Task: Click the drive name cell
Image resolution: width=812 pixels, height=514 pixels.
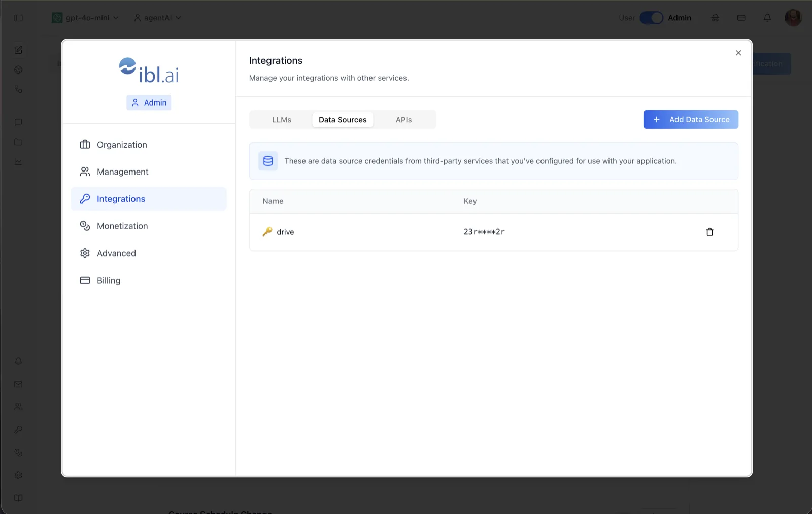Action: tap(285, 232)
